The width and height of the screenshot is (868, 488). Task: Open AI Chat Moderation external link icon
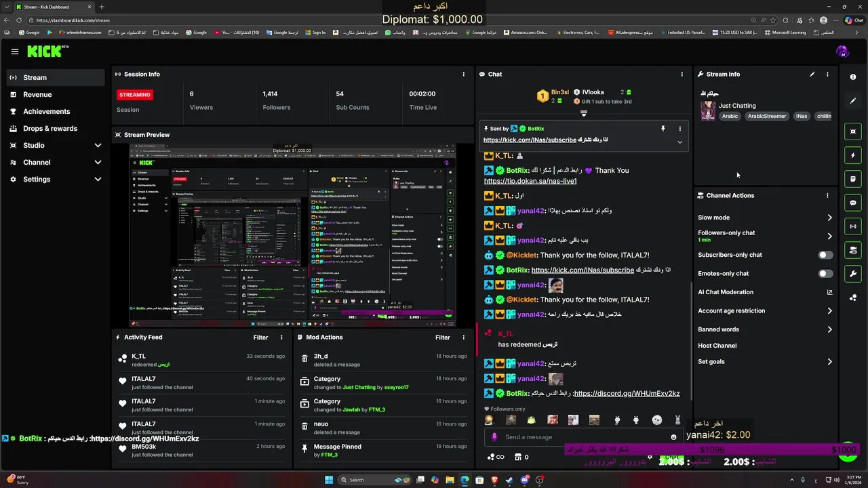click(829, 292)
